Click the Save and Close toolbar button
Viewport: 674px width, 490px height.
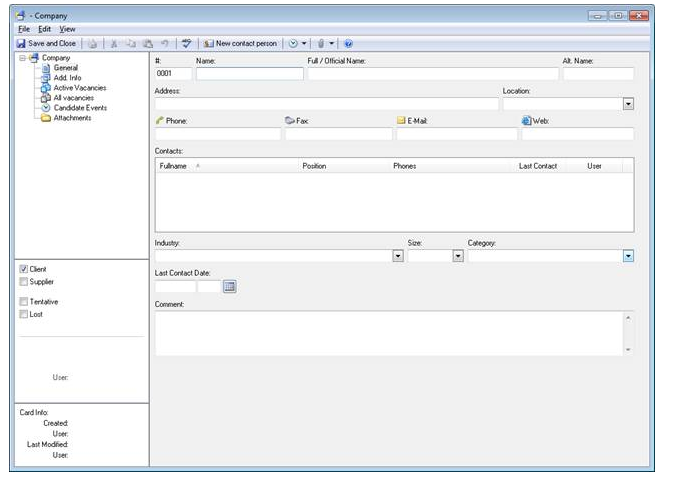pyautogui.click(x=46, y=43)
